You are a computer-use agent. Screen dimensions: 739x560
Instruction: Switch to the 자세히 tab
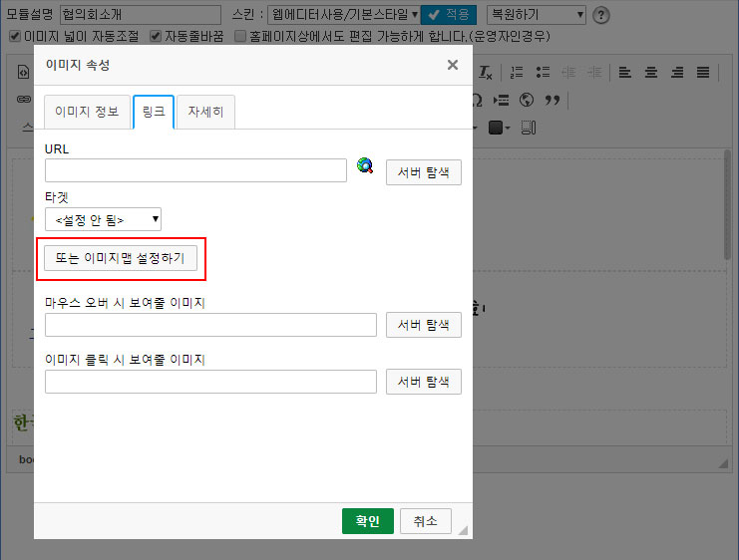pos(206,113)
